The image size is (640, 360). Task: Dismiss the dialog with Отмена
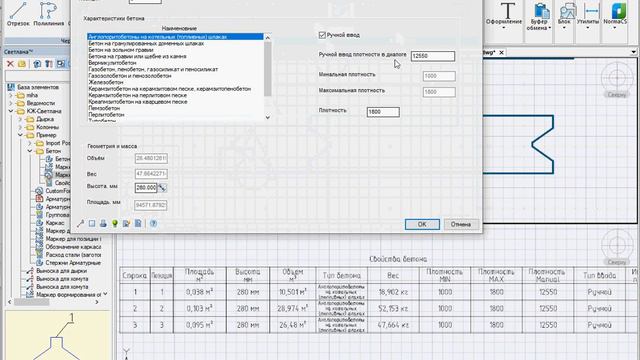point(460,224)
